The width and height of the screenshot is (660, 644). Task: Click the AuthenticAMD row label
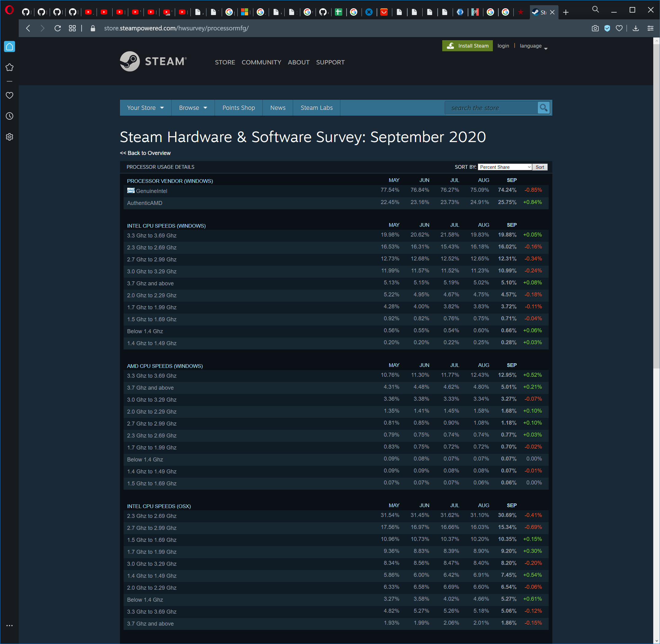(145, 203)
